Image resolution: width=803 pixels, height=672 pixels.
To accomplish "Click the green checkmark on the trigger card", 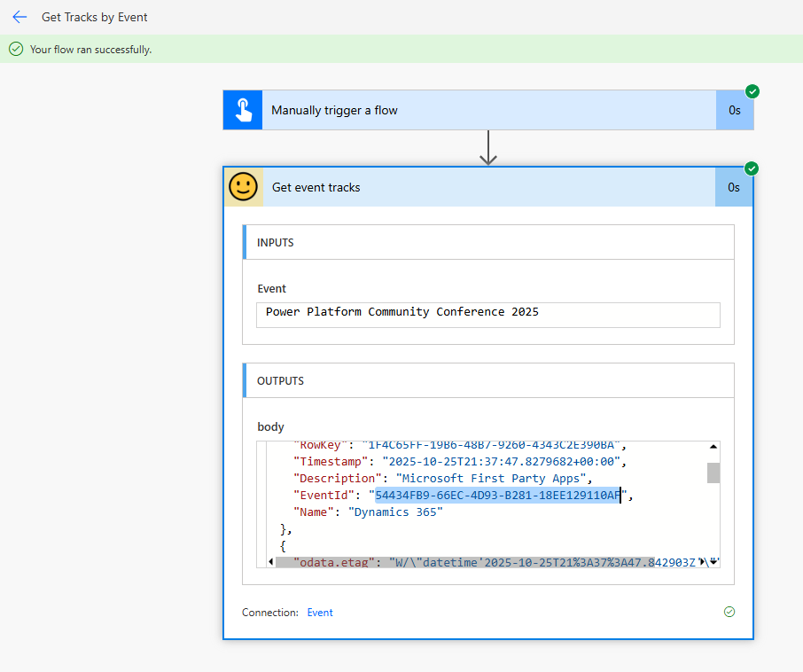I will (x=752, y=91).
